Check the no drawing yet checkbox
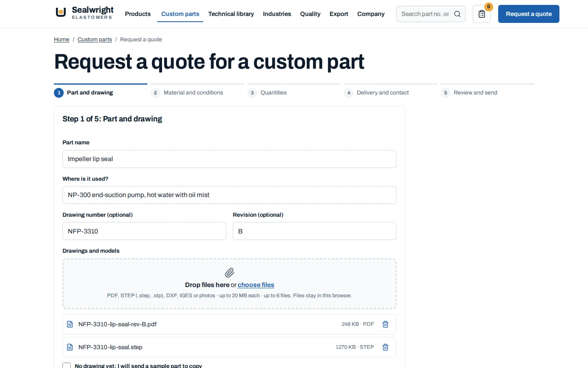This screenshot has height=368, width=588. (x=67, y=366)
